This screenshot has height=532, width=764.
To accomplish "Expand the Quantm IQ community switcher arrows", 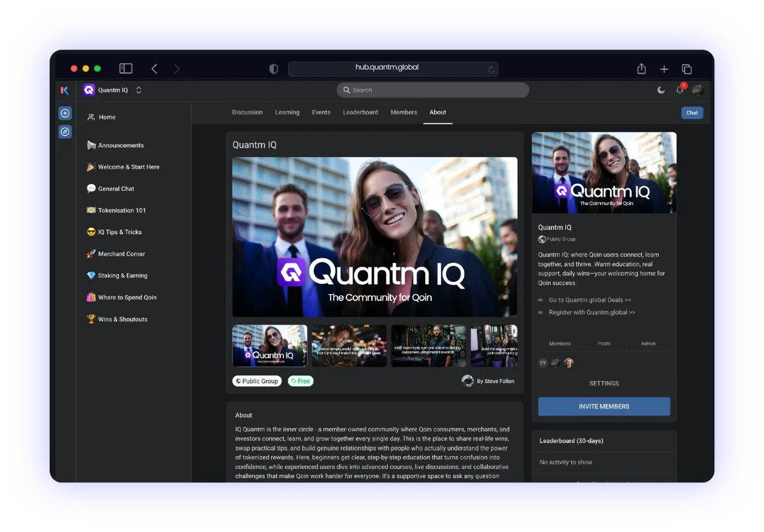I will pos(139,90).
